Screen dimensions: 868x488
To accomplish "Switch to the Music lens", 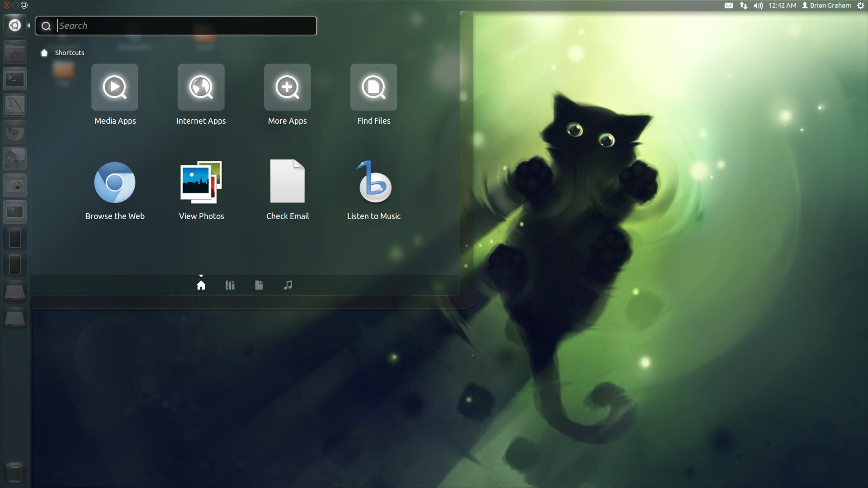I will click(x=288, y=285).
